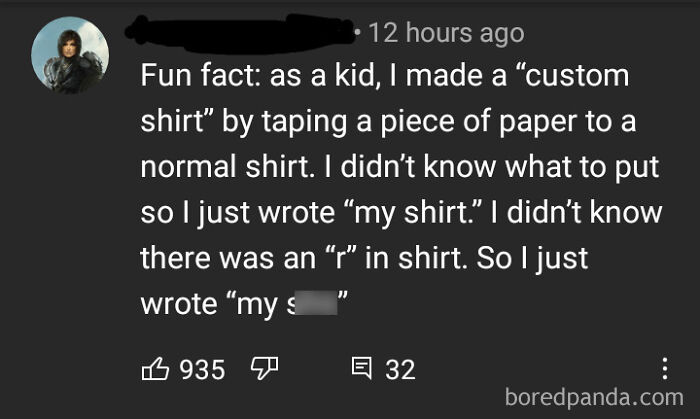Like the comment with thumbs-up icon
This screenshot has height=419, width=700.
click(155, 370)
